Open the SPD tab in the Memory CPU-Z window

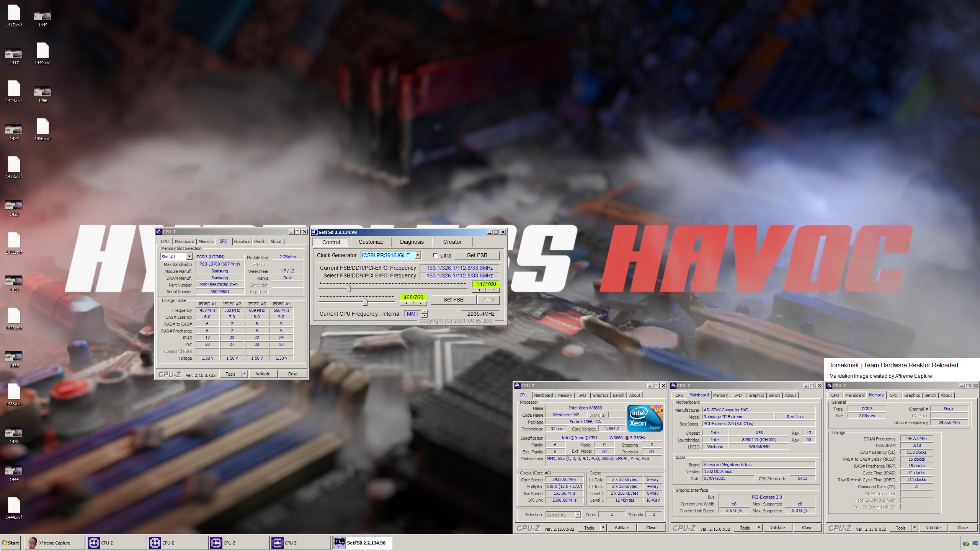[893, 395]
